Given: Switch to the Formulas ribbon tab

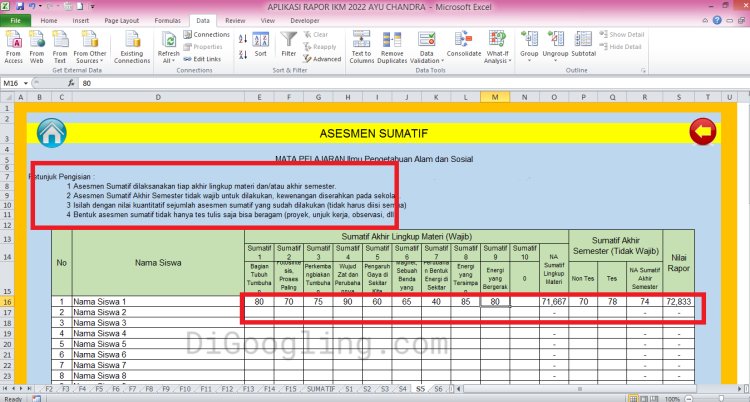Looking at the screenshot, I should (x=168, y=20).
